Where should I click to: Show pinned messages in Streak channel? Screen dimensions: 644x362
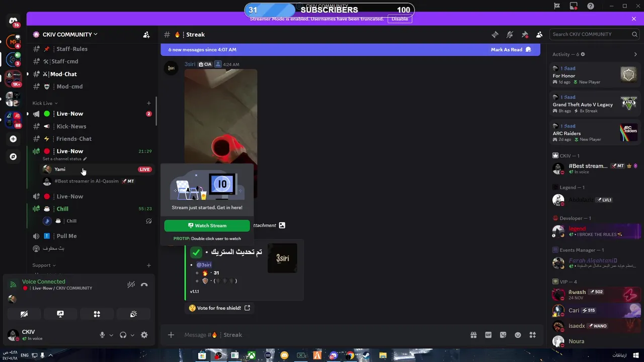click(525, 35)
